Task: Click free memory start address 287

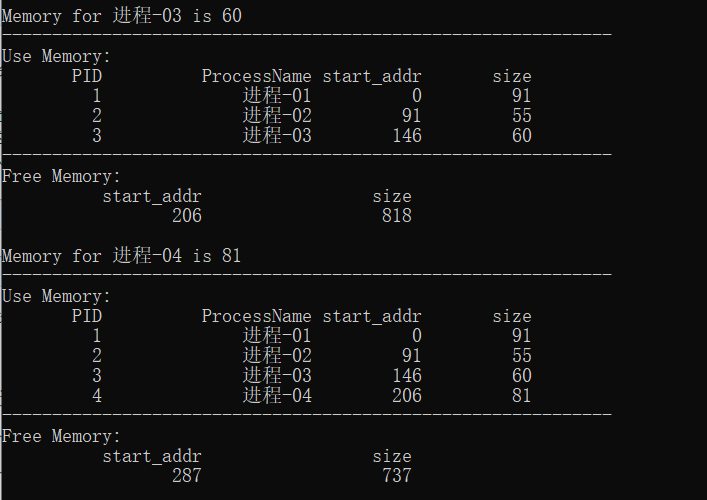Action: [186, 476]
